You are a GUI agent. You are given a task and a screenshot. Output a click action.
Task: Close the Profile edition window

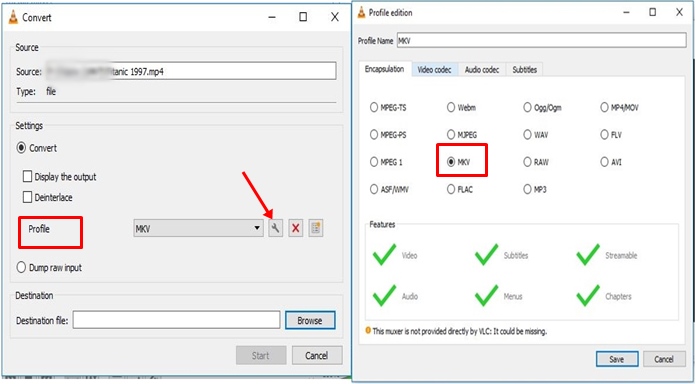(x=680, y=12)
